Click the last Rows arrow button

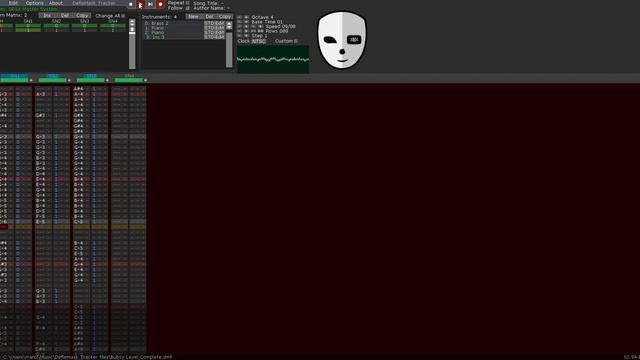[x=260, y=31]
